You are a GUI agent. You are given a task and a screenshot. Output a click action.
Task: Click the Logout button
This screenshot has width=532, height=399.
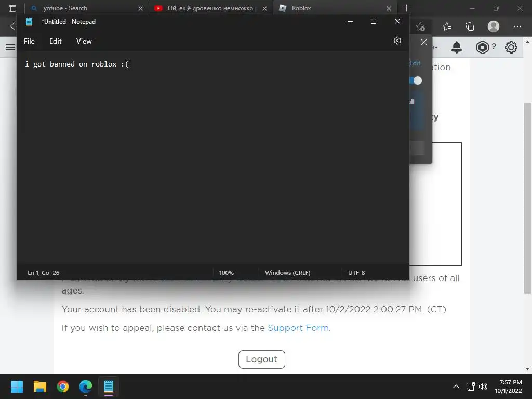click(x=262, y=360)
